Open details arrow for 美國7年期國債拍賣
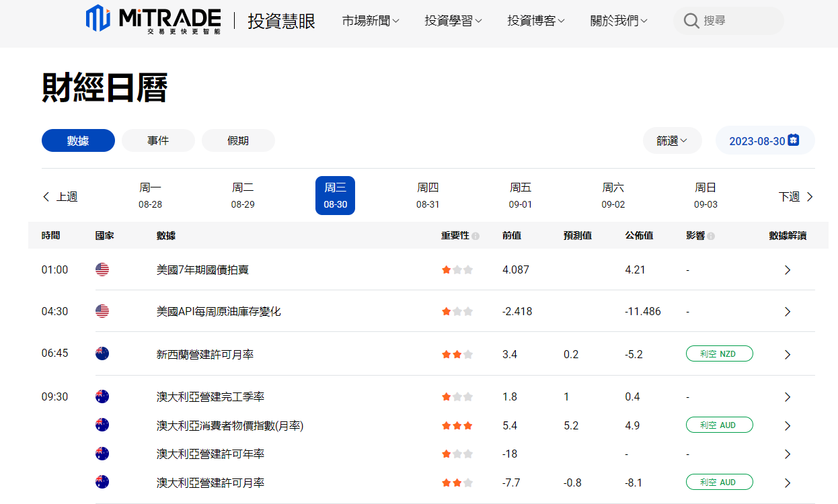The width and height of the screenshot is (838, 504). click(x=788, y=270)
